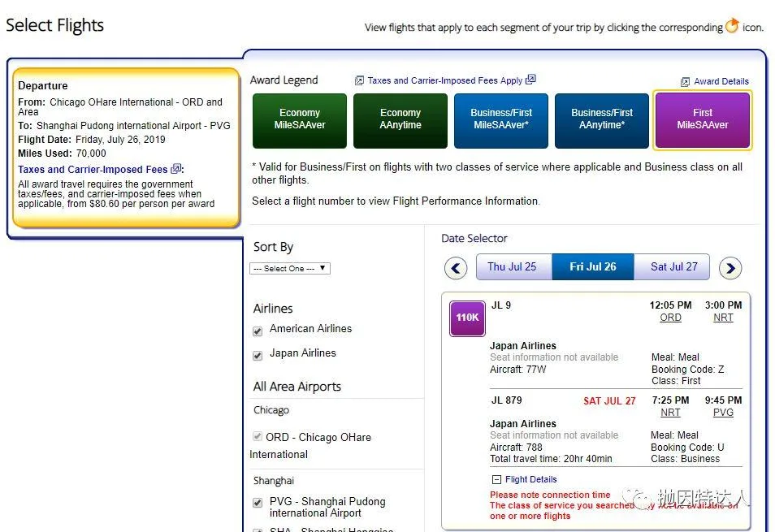Click the Total travel time 20hr 40min text
Image resolution: width=775 pixels, height=532 pixels.
point(551,459)
